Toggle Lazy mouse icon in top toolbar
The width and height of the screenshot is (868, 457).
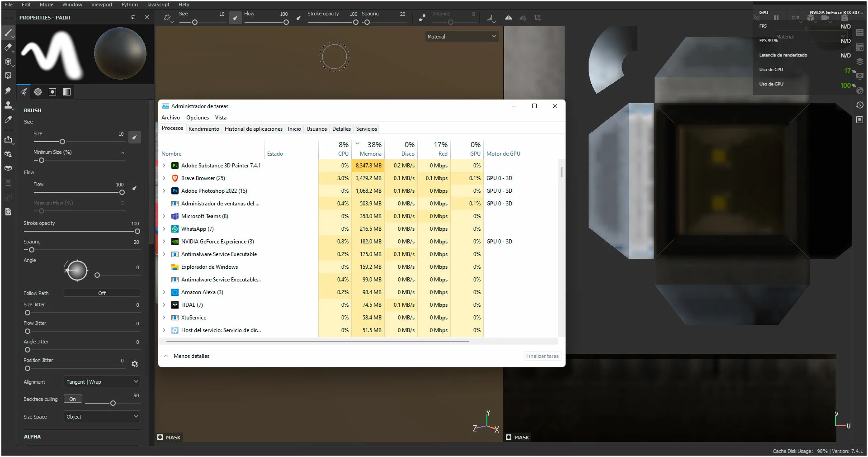(x=422, y=18)
